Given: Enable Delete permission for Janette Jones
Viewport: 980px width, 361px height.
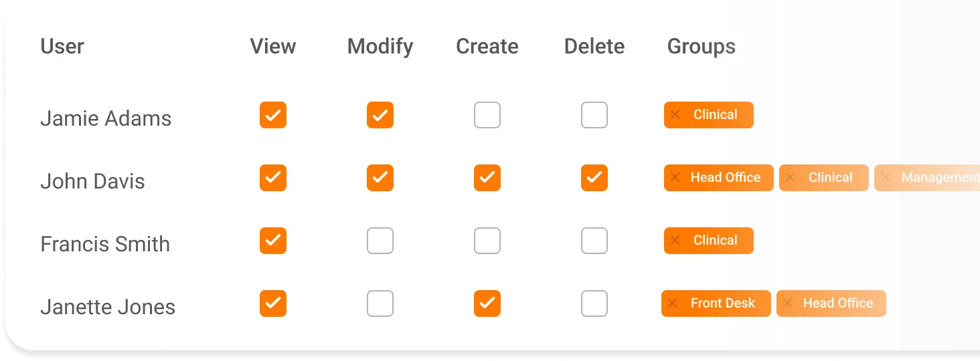Looking at the screenshot, I should [594, 304].
